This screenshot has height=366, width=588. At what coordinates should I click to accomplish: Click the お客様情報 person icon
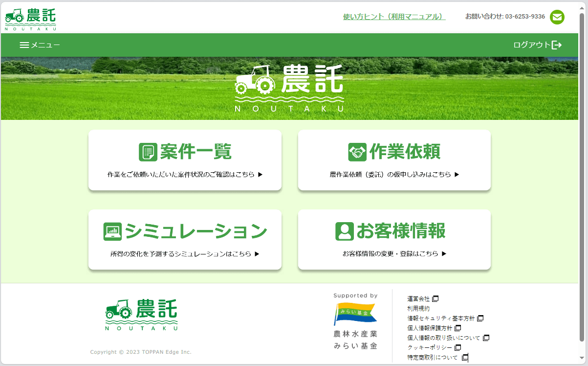click(x=345, y=231)
